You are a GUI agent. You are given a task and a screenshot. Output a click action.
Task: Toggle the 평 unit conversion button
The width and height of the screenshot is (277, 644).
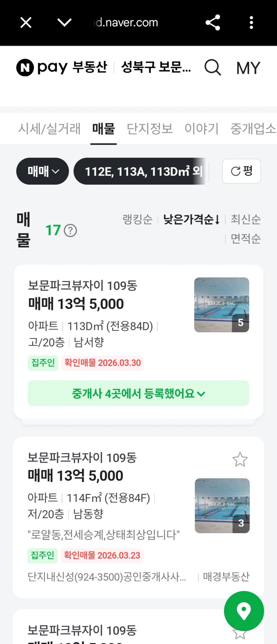[x=241, y=171]
